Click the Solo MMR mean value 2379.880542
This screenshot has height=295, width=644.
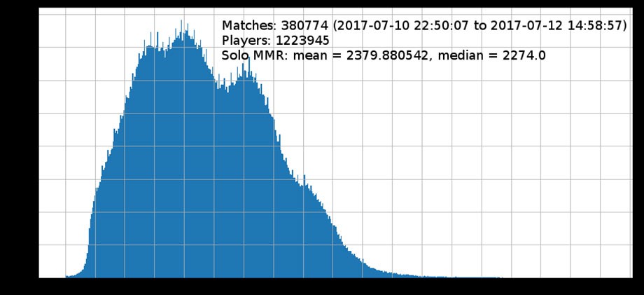click(x=388, y=55)
